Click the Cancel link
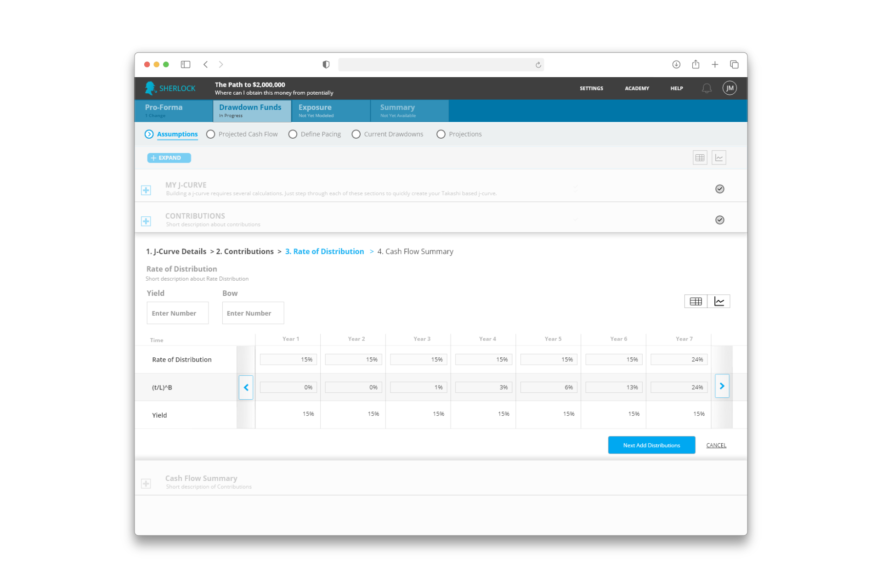 point(716,445)
